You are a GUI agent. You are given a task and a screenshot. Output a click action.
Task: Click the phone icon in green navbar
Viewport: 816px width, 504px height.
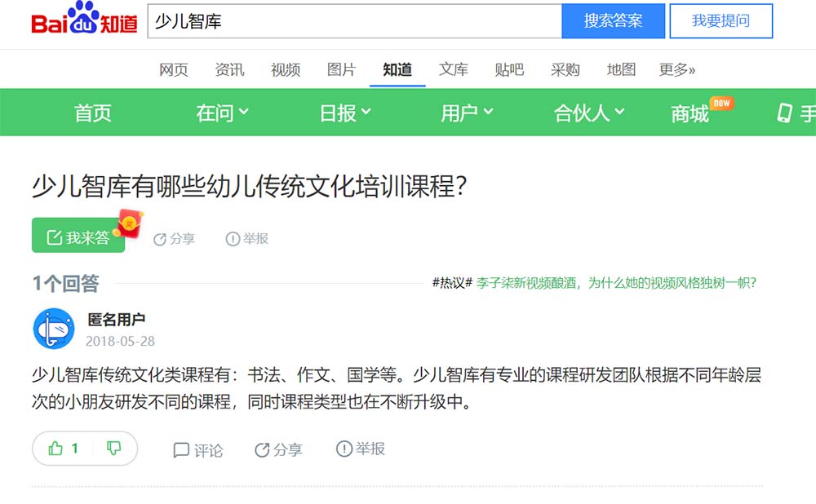[x=784, y=113]
